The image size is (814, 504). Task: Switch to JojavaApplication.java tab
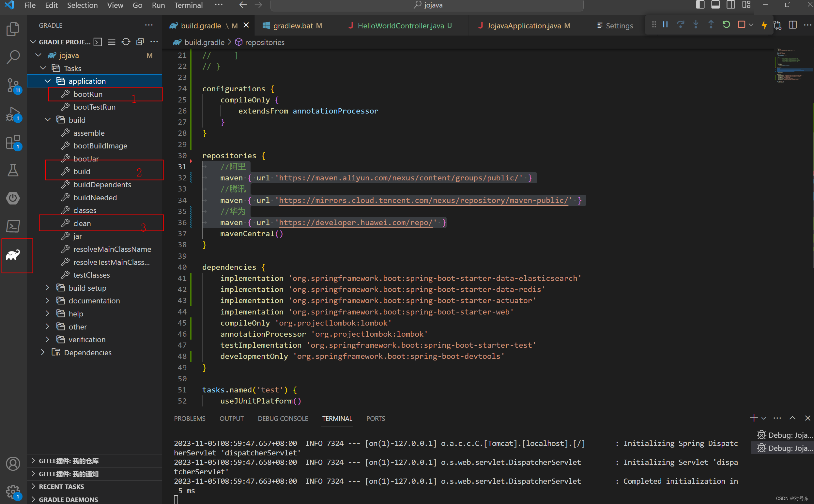(x=527, y=26)
